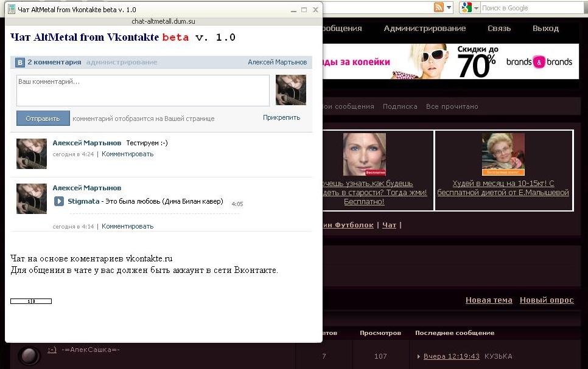
Task: Click Все прочитано in forum submenu
Action: pyautogui.click(x=452, y=106)
